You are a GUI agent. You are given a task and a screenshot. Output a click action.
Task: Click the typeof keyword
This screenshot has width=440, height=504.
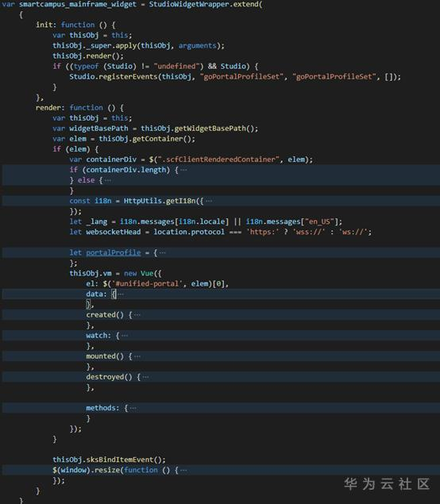coord(87,66)
